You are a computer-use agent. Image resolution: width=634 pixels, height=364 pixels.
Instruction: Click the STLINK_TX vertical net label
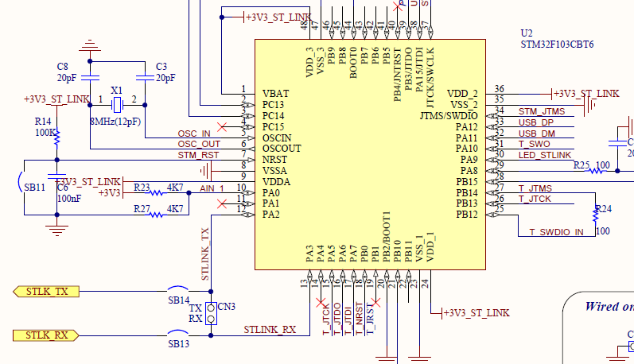click(x=205, y=254)
